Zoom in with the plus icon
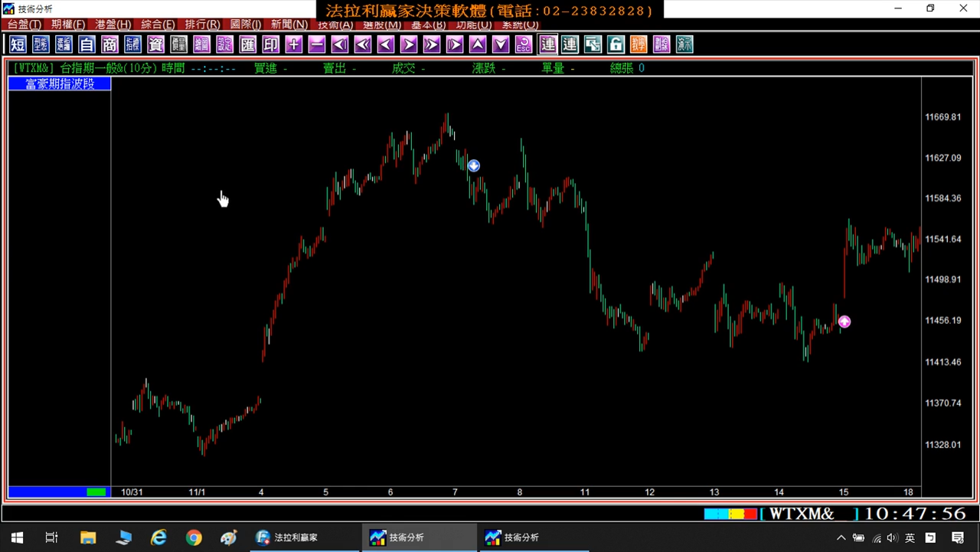The image size is (980, 552). point(293,44)
